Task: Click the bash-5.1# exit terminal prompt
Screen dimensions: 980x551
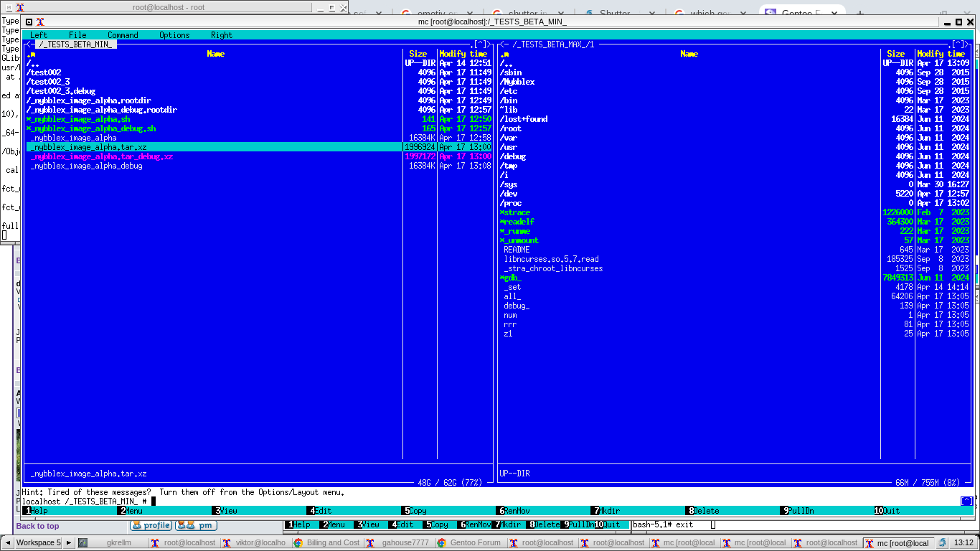Action: click(x=663, y=524)
